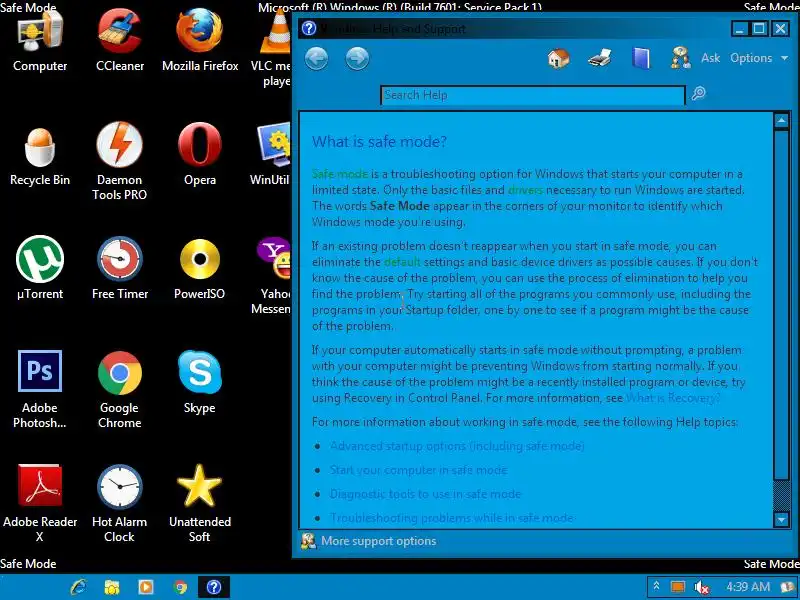Click the search magnifier button
The width and height of the screenshot is (800, 600).
pyautogui.click(x=698, y=93)
